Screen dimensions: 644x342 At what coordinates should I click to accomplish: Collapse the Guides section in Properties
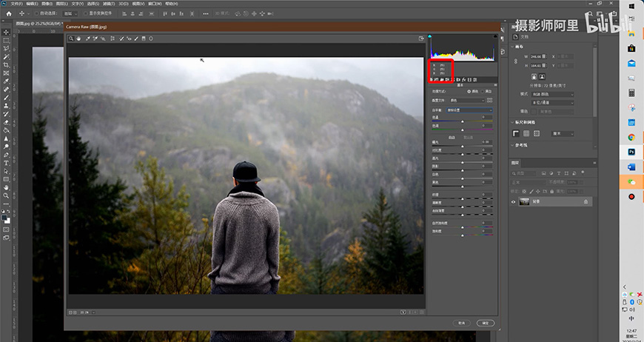coord(512,145)
